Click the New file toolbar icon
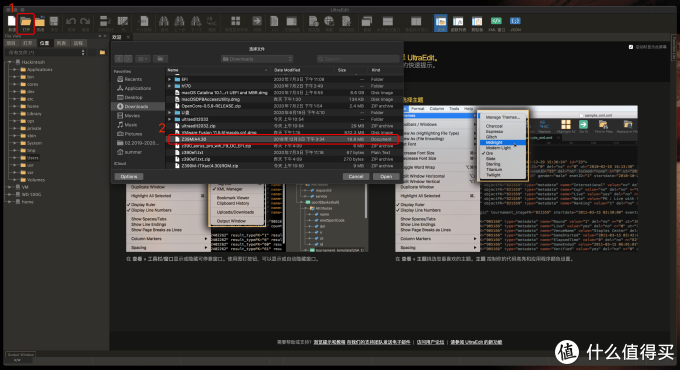The width and height of the screenshot is (680, 370). pyautogui.click(x=12, y=21)
